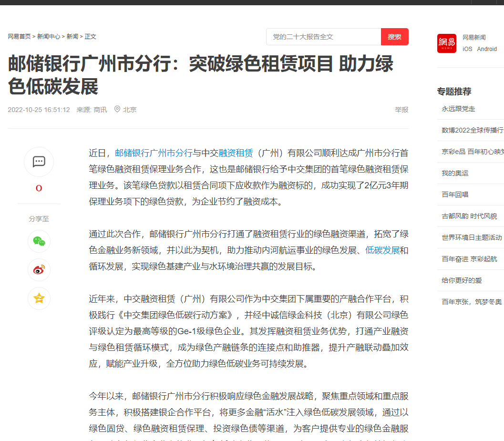Screen dimensions: 504x441
Task: Open the comments speech bubble icon
Action: [x=39, y=162]
